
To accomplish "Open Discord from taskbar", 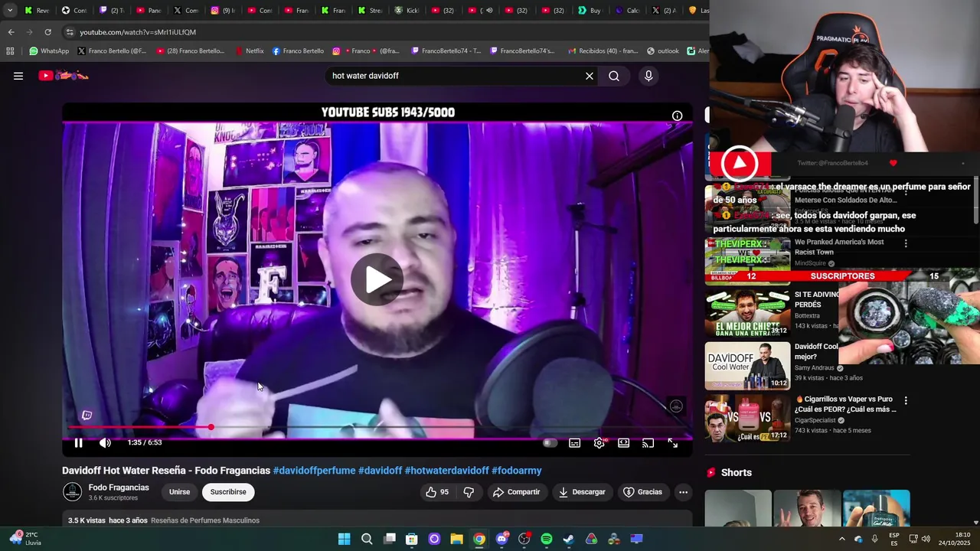I will click(x=501, y=539).
